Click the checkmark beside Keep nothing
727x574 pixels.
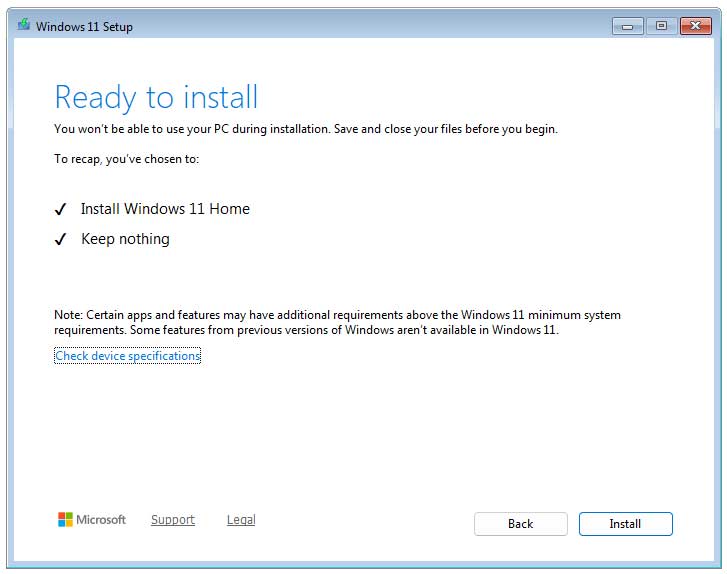(61, 239)
